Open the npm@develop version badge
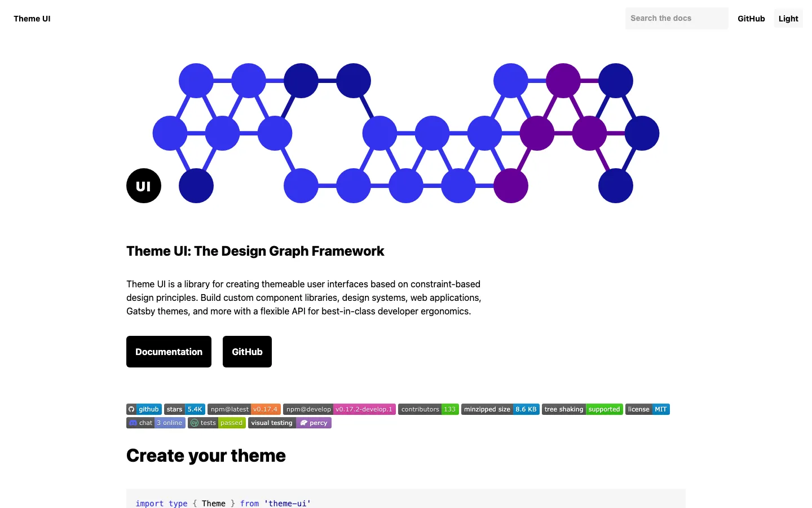 click(339, 409)
